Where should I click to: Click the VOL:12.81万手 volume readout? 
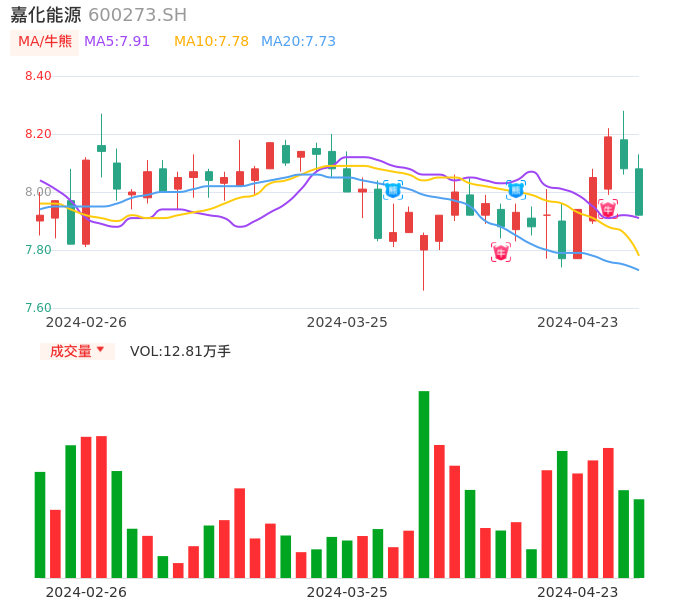pos(180,351)
